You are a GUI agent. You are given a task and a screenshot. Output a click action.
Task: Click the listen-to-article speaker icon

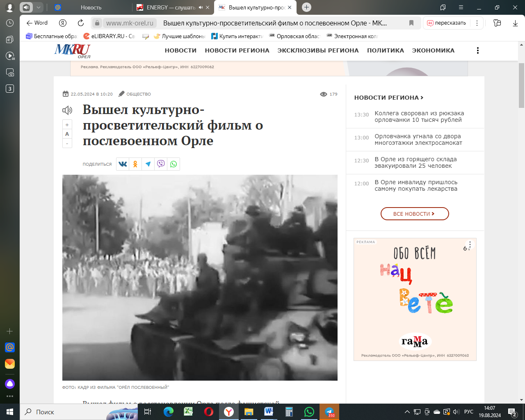click(67, 110)
